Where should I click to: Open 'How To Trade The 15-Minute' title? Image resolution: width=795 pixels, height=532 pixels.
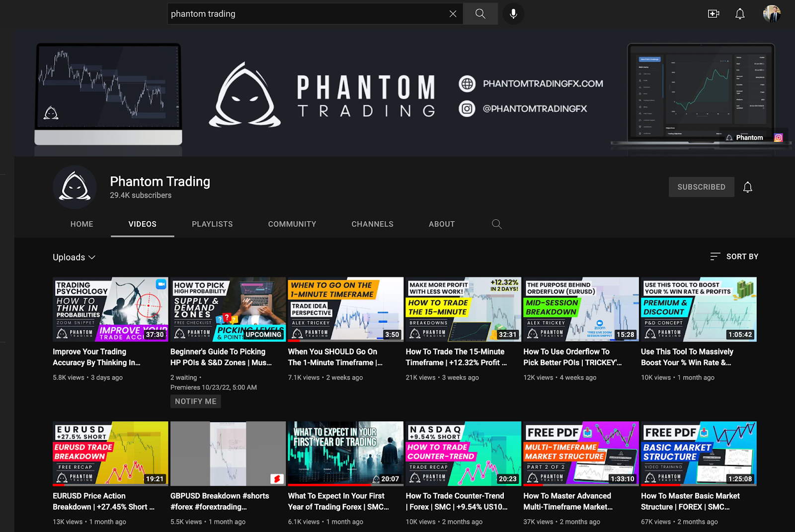(x=456, y=357)
